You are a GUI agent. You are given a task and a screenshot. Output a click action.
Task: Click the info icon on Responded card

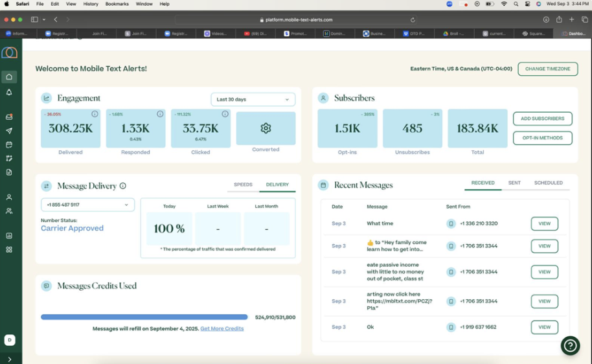160,114
